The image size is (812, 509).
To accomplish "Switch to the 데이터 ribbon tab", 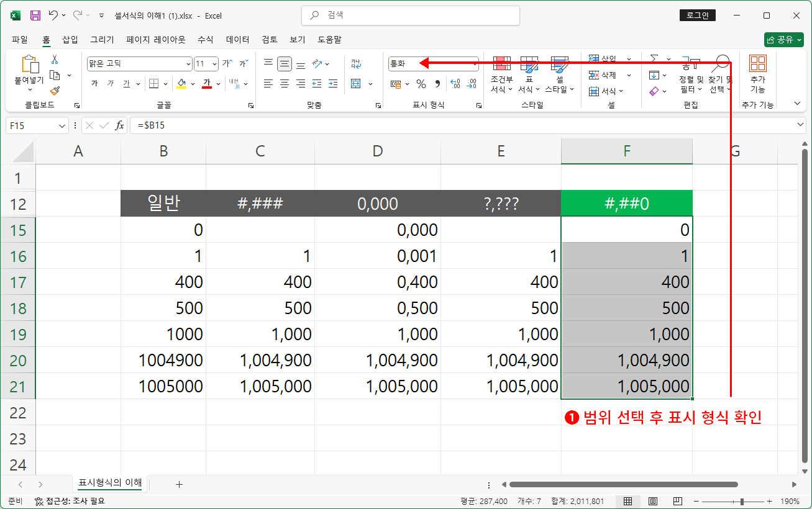I will [238, 40].
